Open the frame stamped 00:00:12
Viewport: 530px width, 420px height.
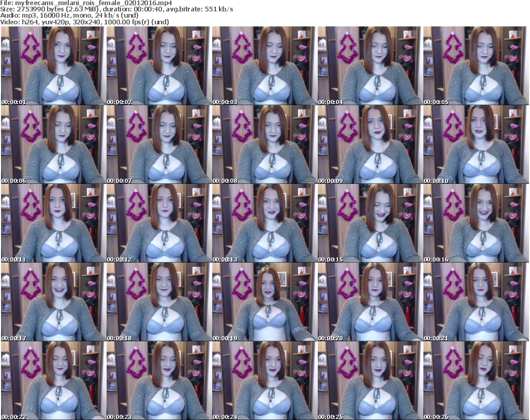tap(158, 223)
